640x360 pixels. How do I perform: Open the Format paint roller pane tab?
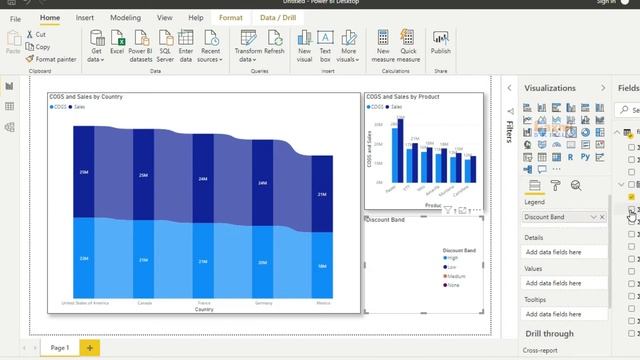(555, 186)
